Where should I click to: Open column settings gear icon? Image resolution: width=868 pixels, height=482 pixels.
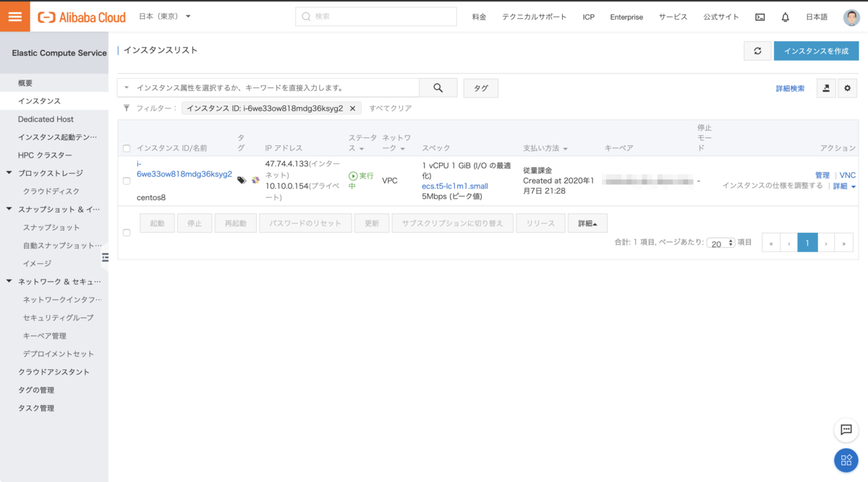pos(848,87)
